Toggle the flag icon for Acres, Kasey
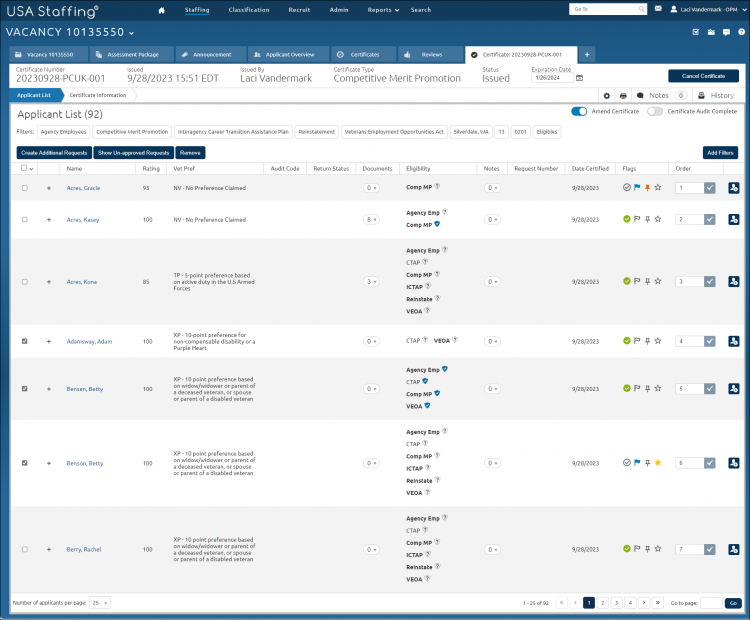Screen dimensions: 750x620 (x=637, y=219)
